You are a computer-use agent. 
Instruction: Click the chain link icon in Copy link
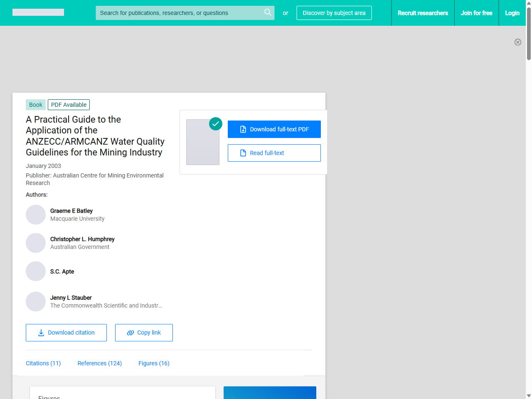(131, 332)
